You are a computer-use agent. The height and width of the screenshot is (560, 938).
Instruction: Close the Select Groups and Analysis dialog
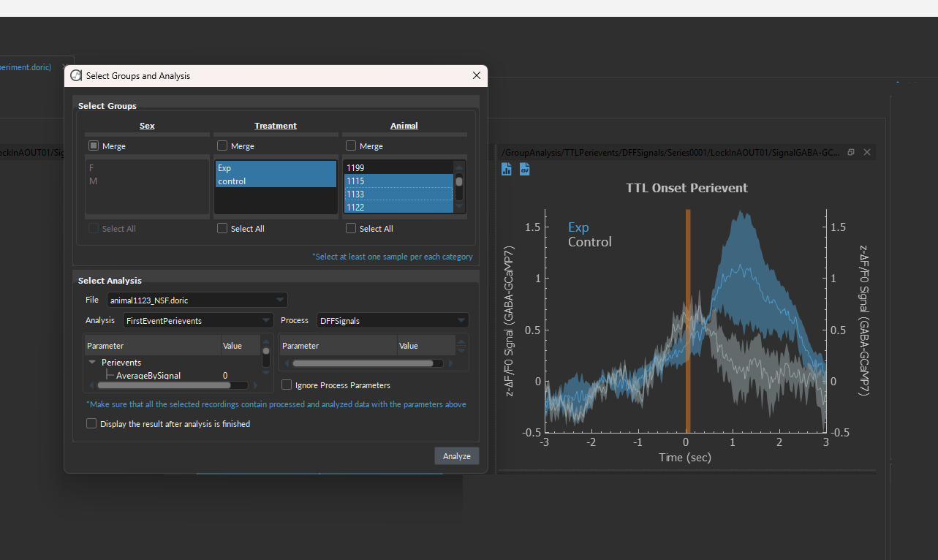click(x=477, y=75)
